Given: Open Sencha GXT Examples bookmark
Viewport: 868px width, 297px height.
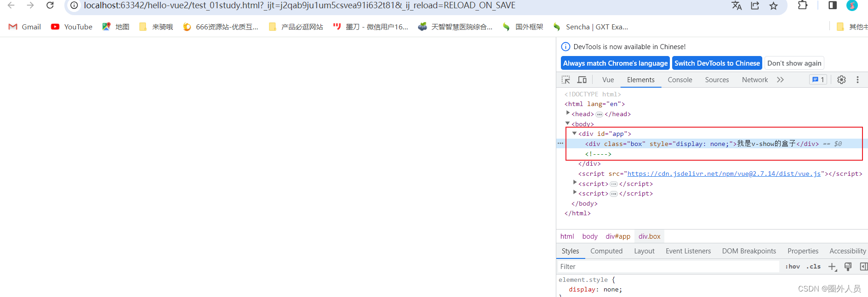Looking at the screenshot, I should tap(591, 27).
